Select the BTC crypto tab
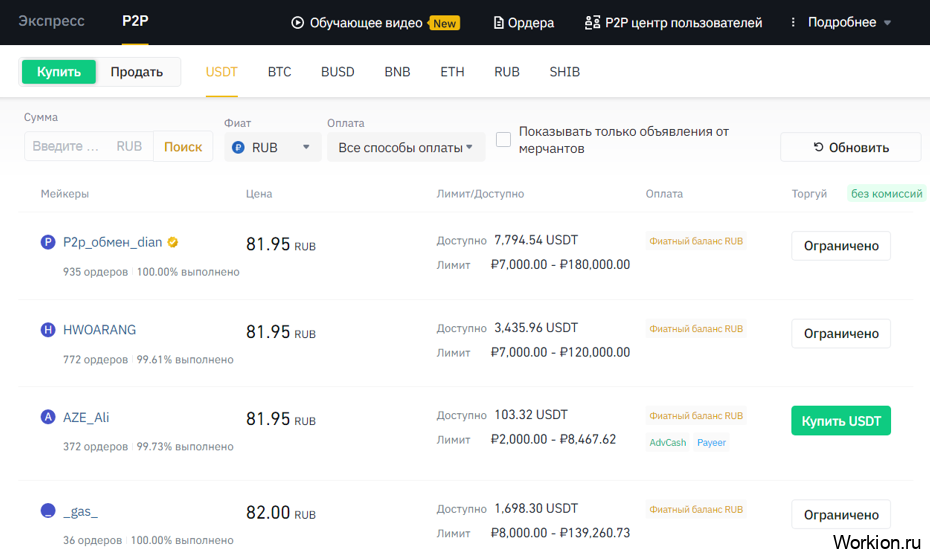This screenshot has height=557, width=930. click(x=279, y=72)
